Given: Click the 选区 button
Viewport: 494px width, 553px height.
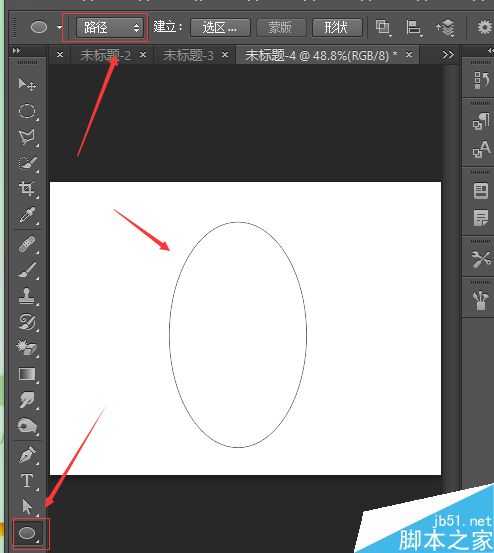Looking at the screenshot, I should [220, 27].
